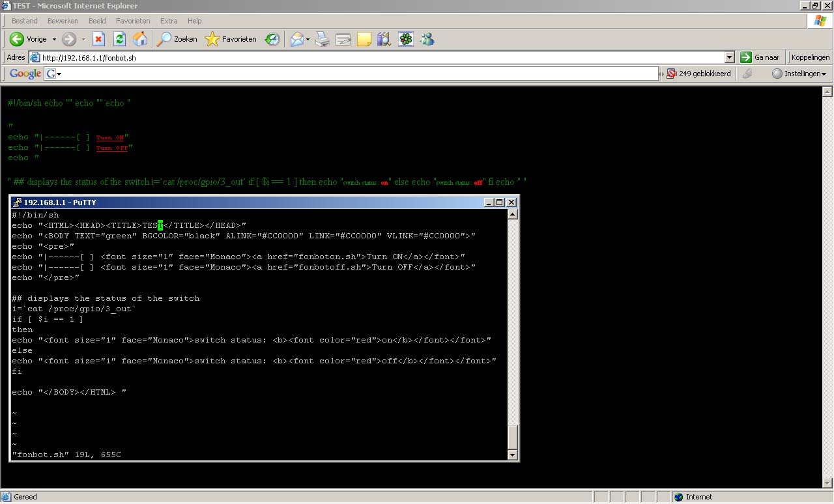Click the Windows flag throbber logo
The width and height of the screenshot is (834, 504).
click(x=820, y=21)
